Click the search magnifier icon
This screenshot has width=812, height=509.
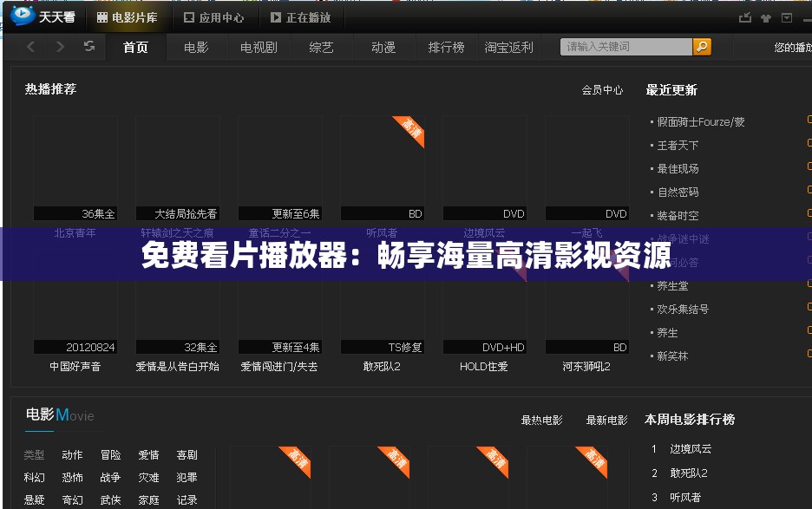701,46
